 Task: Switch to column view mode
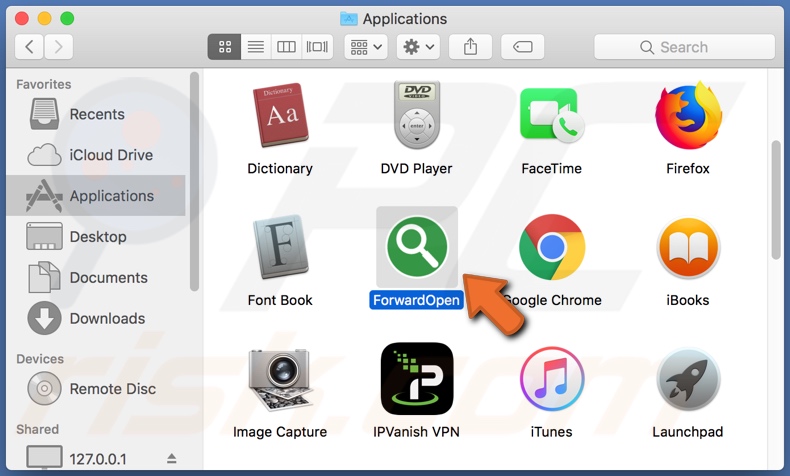286,47
